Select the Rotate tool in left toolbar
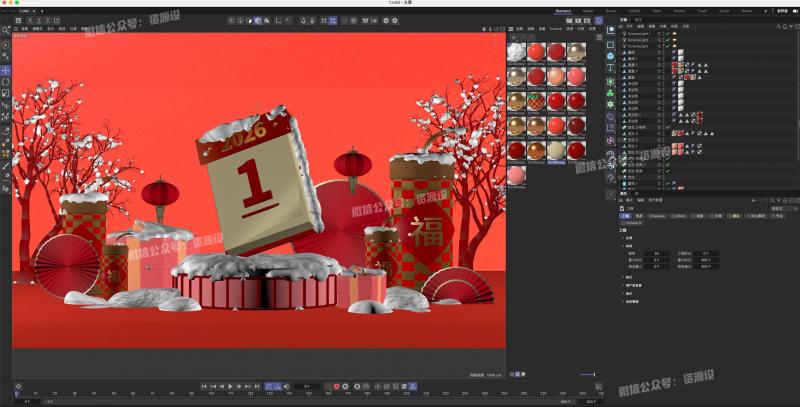This screenshot has height=407, width=800. 6,82
